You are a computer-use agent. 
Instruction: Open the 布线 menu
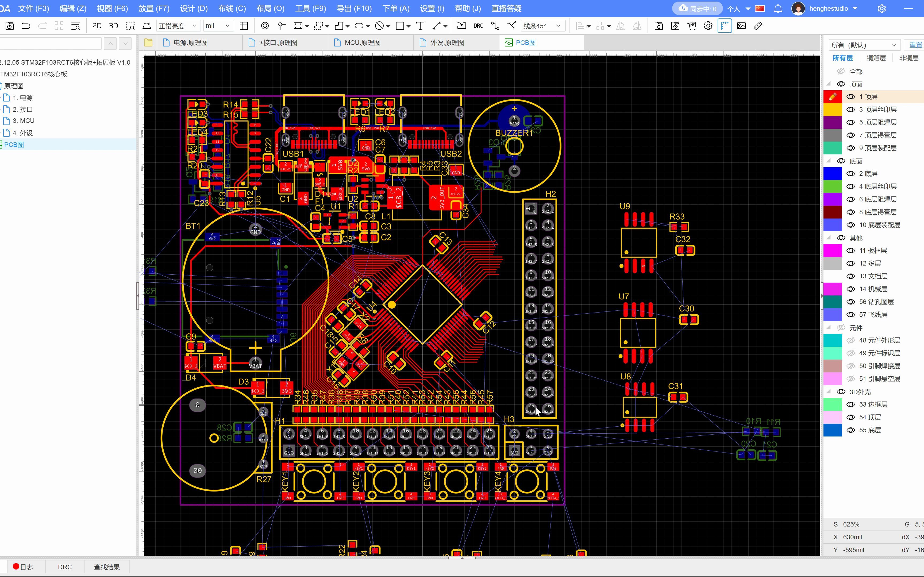(x=231, y=8)
